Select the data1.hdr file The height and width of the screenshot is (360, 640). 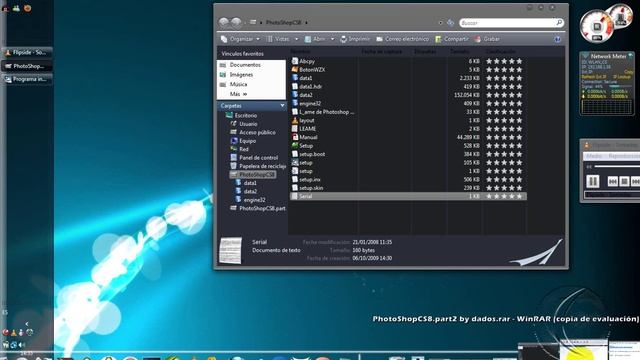[307, 87]
